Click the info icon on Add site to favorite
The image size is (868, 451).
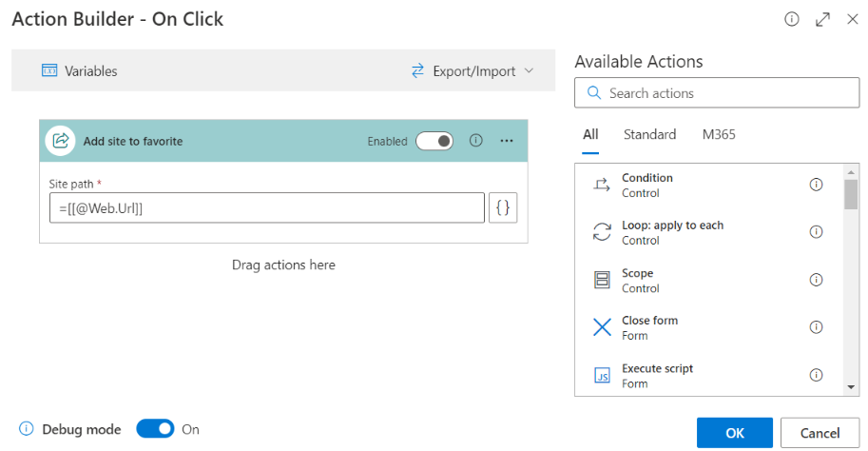pos(475,141)
